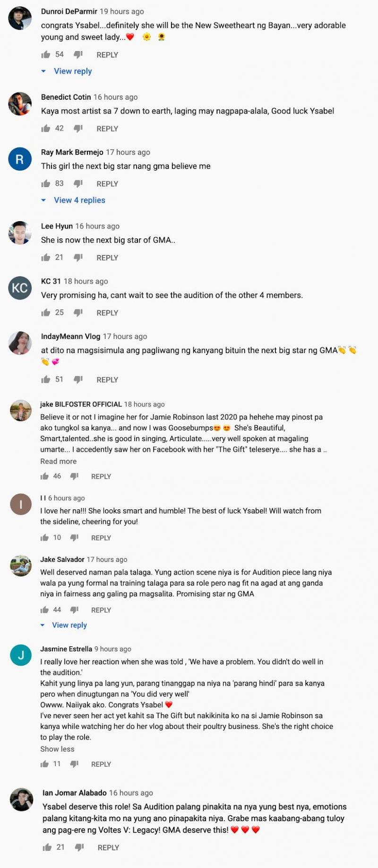Like Ian Jomar Alabado's comment
The width and height of the screenshot is (378, 868).
coord(47,848)
